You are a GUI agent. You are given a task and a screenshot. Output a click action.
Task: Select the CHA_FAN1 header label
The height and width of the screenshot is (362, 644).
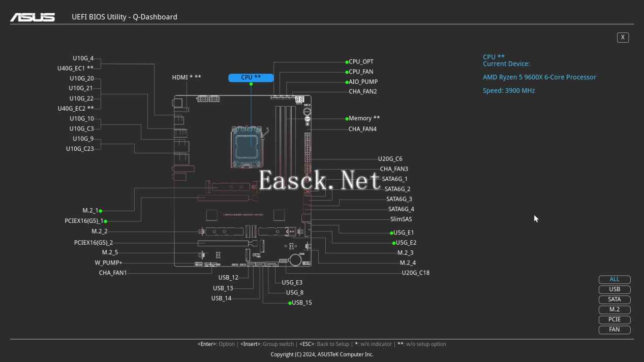[x=113, y=273]
